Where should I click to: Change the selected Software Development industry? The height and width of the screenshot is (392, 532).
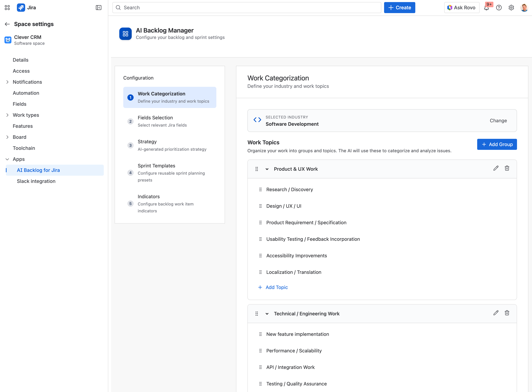(498, 121)
